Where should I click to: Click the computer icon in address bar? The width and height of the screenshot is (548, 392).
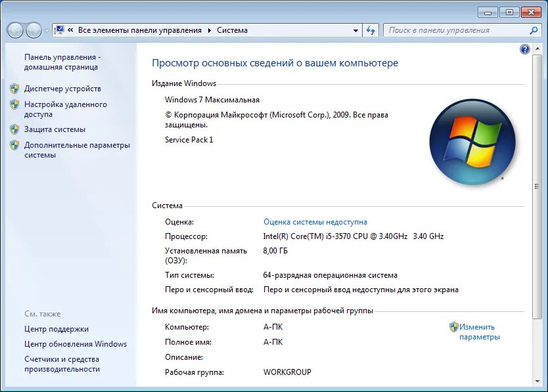point(59,30)
